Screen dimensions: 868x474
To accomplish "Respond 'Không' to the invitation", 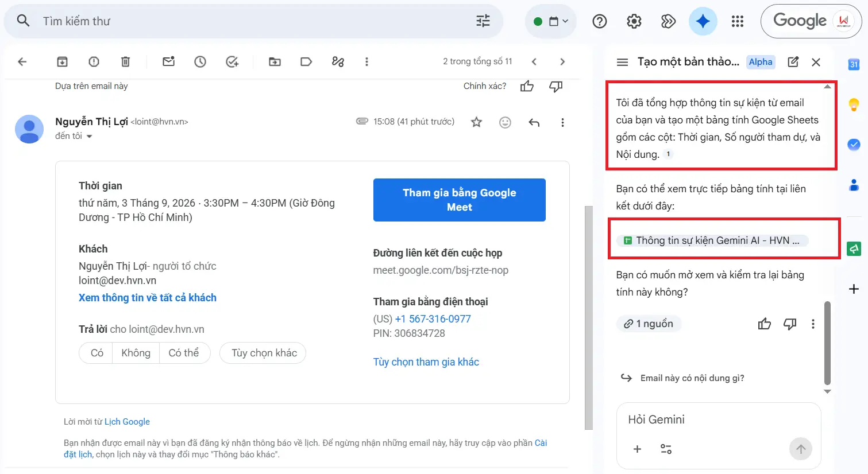I will 136,353.
